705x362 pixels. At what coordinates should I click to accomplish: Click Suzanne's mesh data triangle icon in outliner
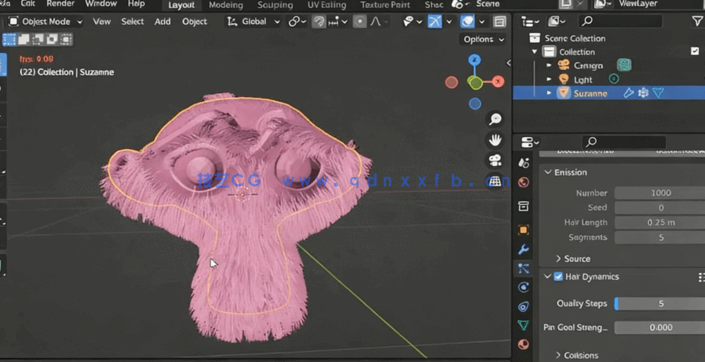(658, 93)
